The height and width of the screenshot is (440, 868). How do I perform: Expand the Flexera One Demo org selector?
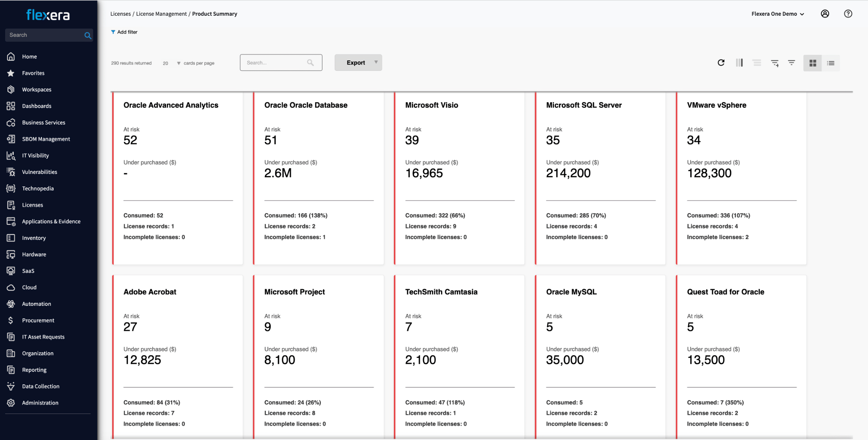[x=778, y=14]
